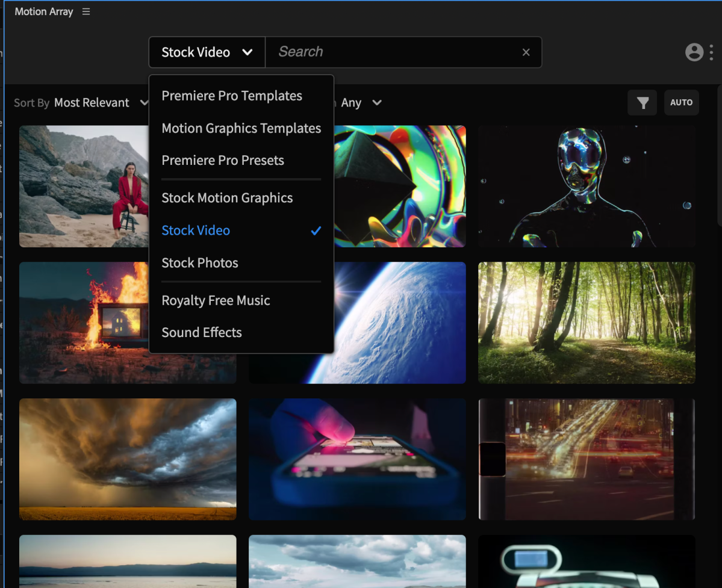Toggle the AUTO button
The height and width of the screenshot is (588, 722).
click(x=681, y=102)
